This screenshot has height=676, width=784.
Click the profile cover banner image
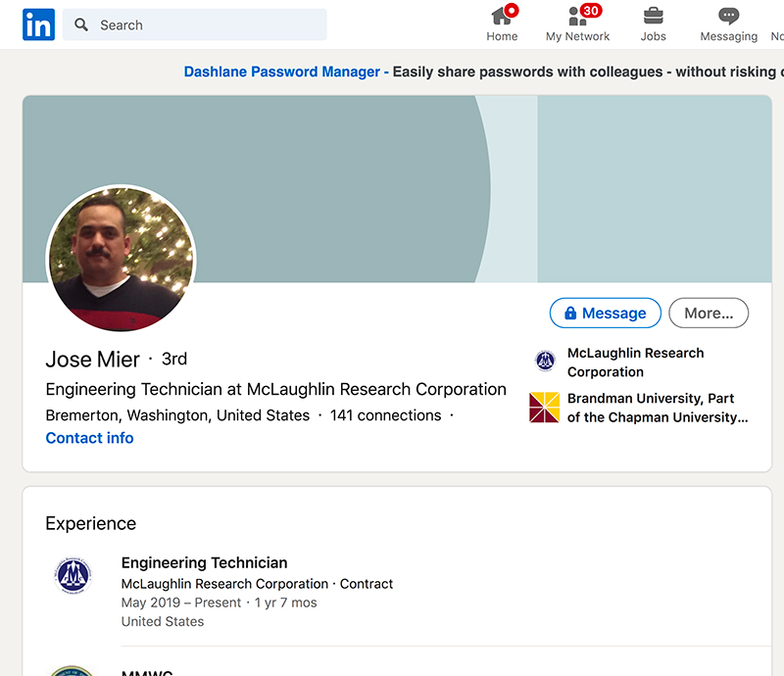point(397,189)
